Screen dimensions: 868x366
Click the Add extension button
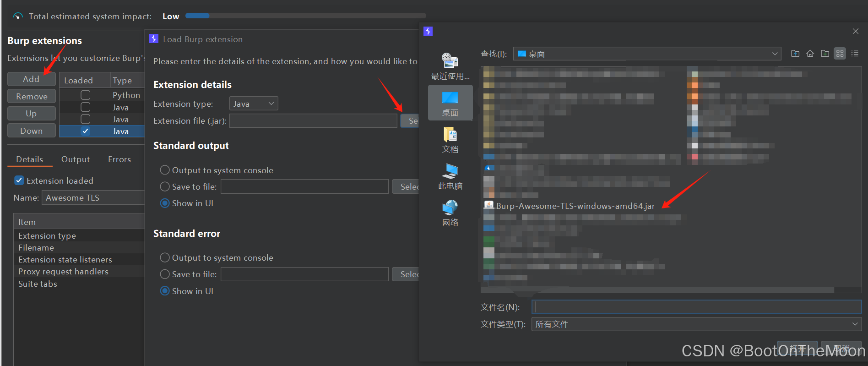(x=31, y=79)
